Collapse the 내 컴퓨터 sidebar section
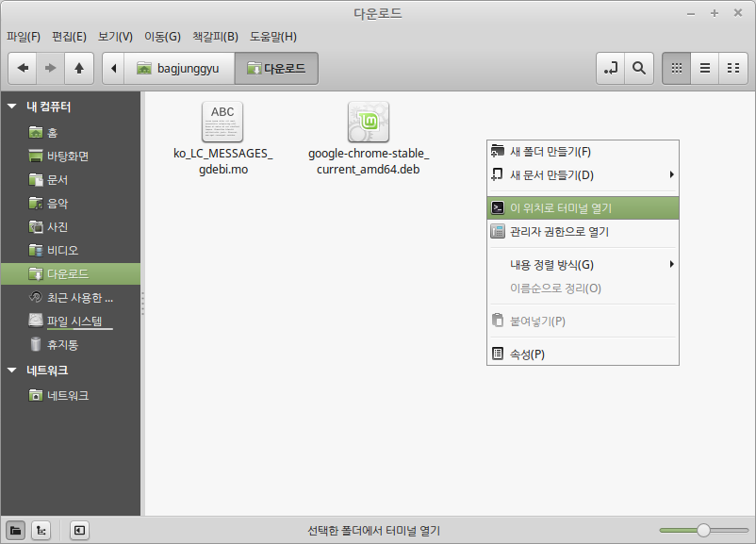The image size is (756, 544). pos(12,107)
